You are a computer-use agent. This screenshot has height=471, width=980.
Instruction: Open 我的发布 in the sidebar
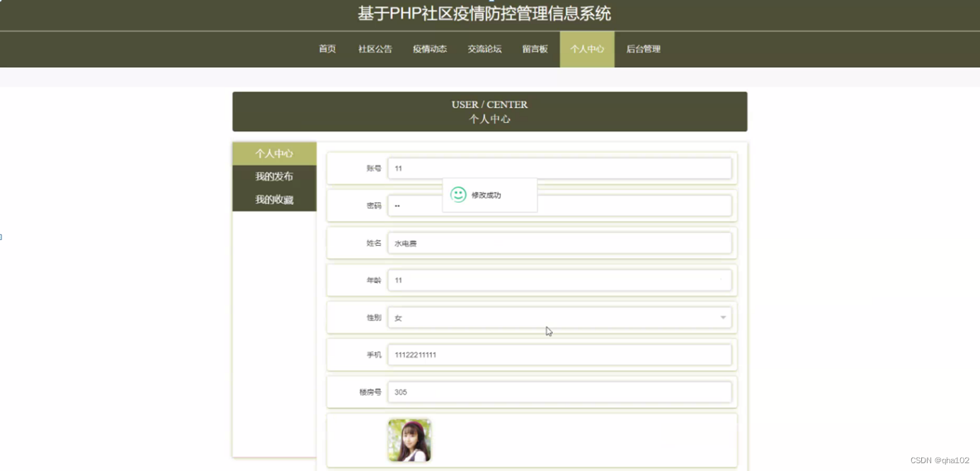(274, 176)
